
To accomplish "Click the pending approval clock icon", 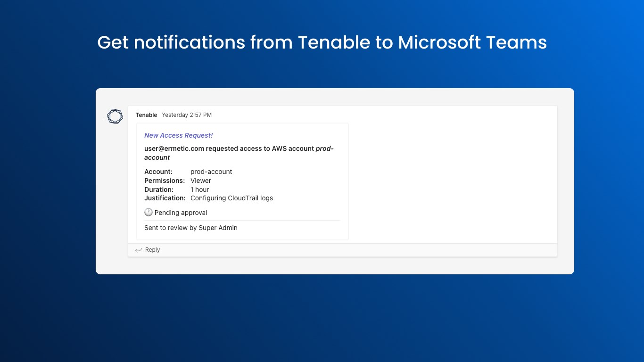I will click(x=149, y=213).
